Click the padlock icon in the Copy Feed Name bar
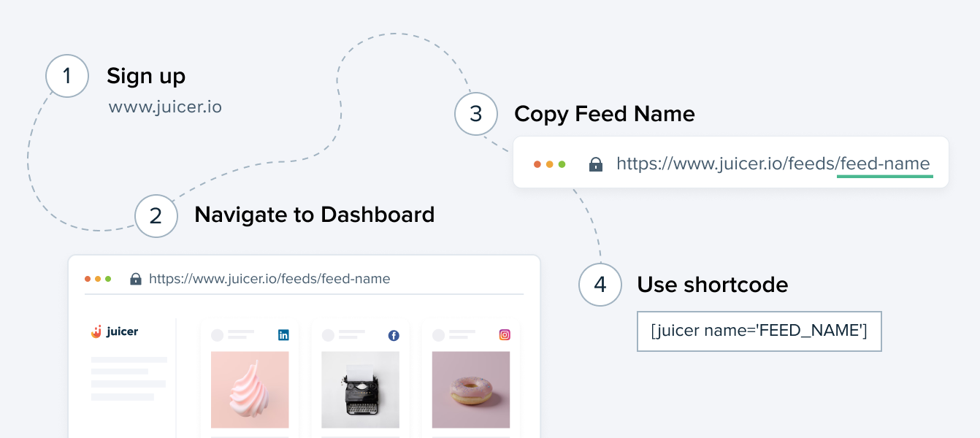The height and width of the screenshot is (438, 980). pos(596,164)
